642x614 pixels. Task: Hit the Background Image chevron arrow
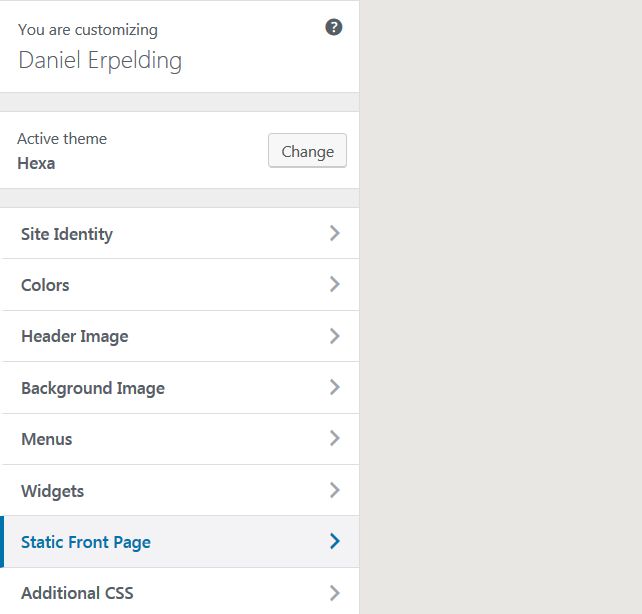(335, 387)
